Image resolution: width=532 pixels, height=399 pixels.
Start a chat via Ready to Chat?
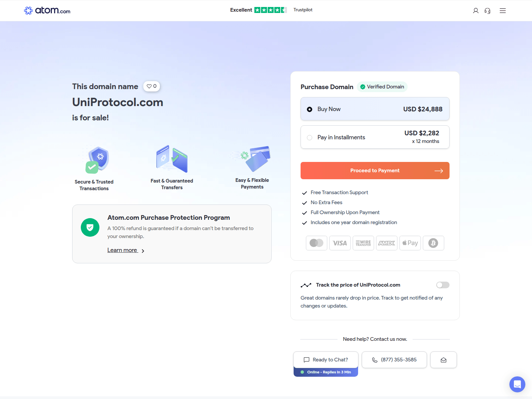326,360
